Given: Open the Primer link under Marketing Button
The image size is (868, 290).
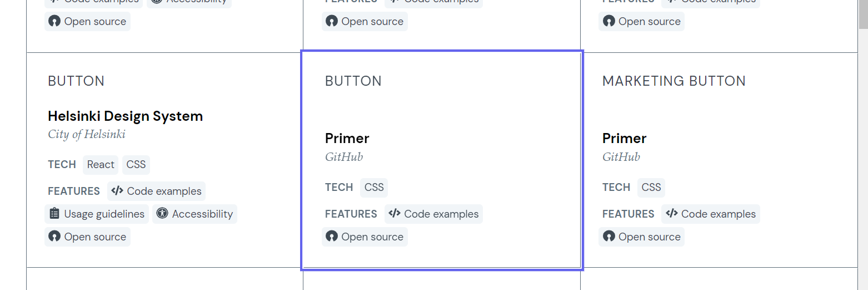Looking at the screenshot, I should point(625,138).
